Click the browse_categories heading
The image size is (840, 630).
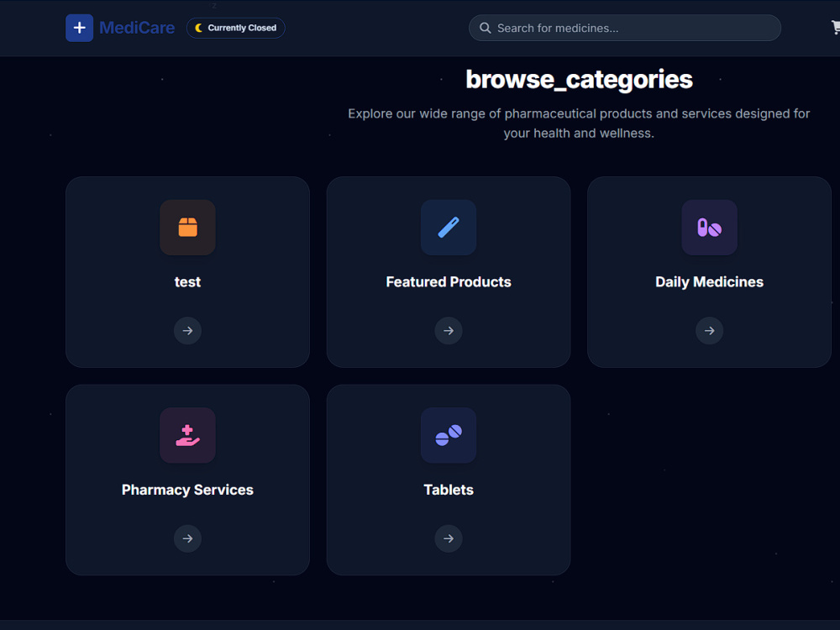pos(579,79)
